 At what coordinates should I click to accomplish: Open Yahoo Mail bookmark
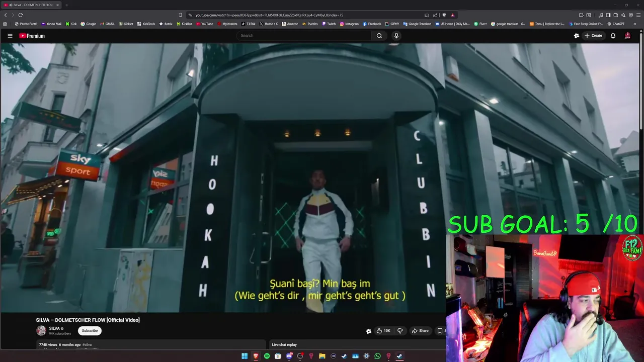click(51, 24)
